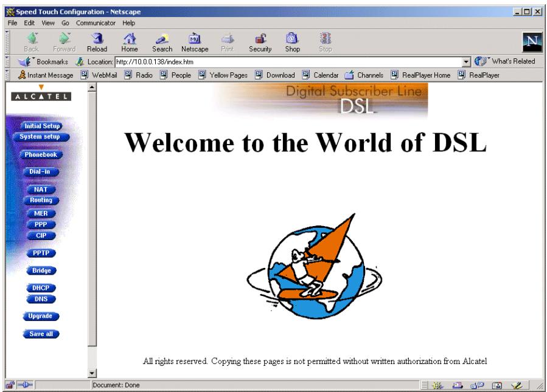This screenshot has height=392, width=547.
Task: Go to the Home page icon
Action: [x=130, y=42]
